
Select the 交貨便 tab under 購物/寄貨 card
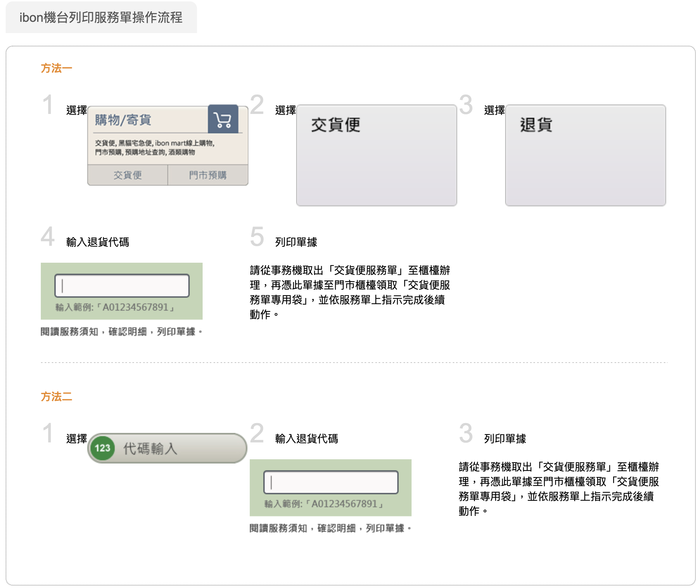[128, 175]
